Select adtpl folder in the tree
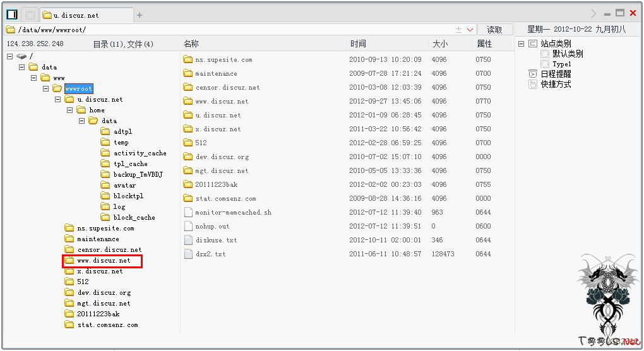Screen dimensions: 644x351 click(122, 131)
